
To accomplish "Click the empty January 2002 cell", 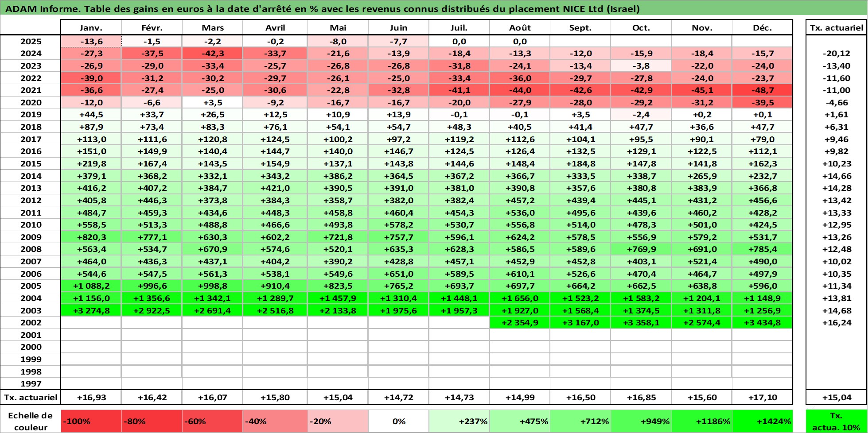I will tap(91, 322).
